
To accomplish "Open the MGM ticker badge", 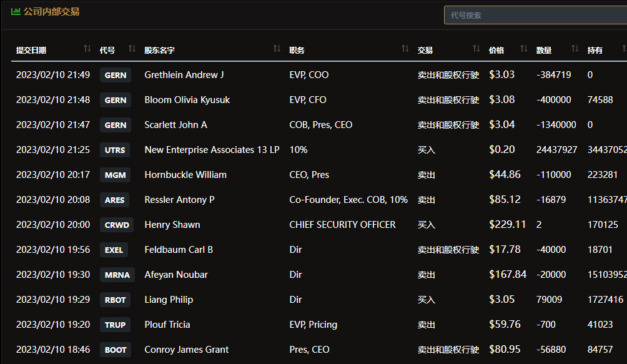I will coord(115,175).
